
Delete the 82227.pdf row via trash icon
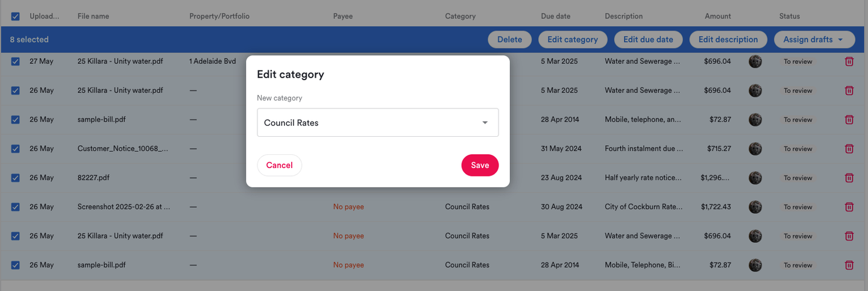849,178
